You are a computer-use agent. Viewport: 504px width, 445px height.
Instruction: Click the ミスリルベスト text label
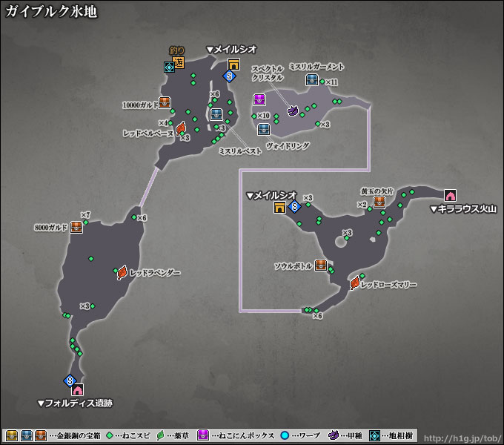(x=240, y=151)
